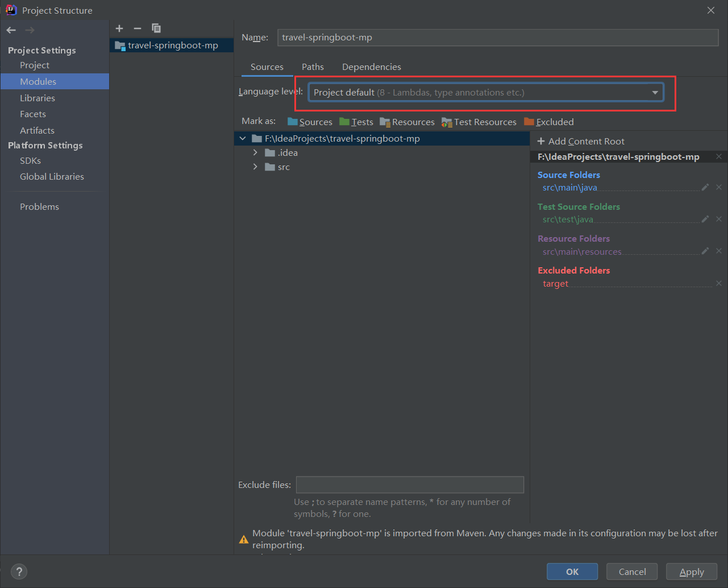Mark folder as Tests
The width and height of the screenshot is (728, 588).
(x=356, y=122)
